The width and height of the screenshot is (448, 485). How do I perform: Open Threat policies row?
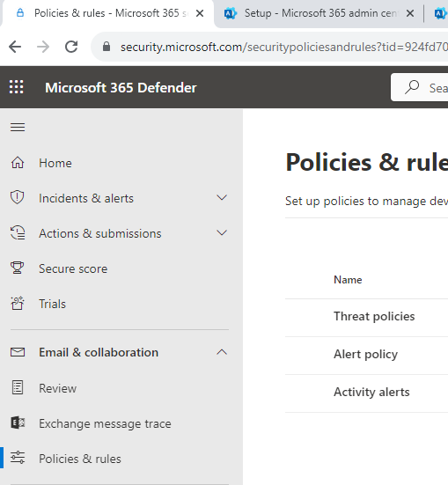(x=367, y=318)
